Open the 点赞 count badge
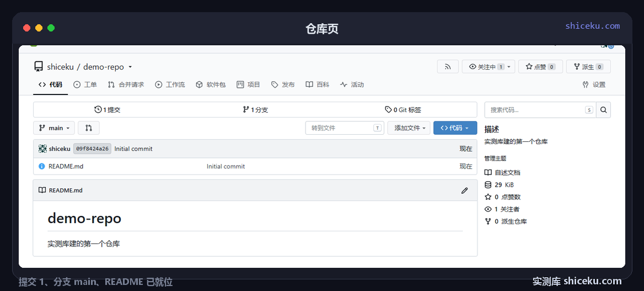The height and width of the screenshot is (291, 644). click(551, 67)
